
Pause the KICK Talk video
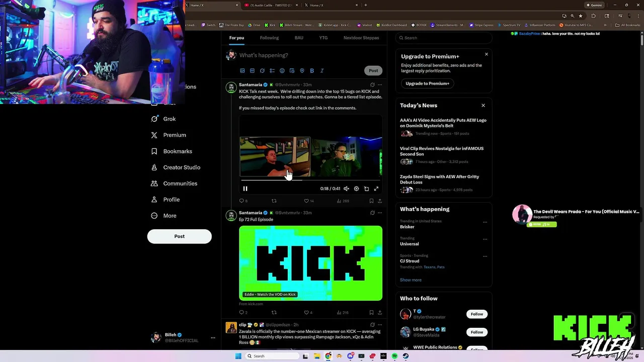tap(245, 189)
